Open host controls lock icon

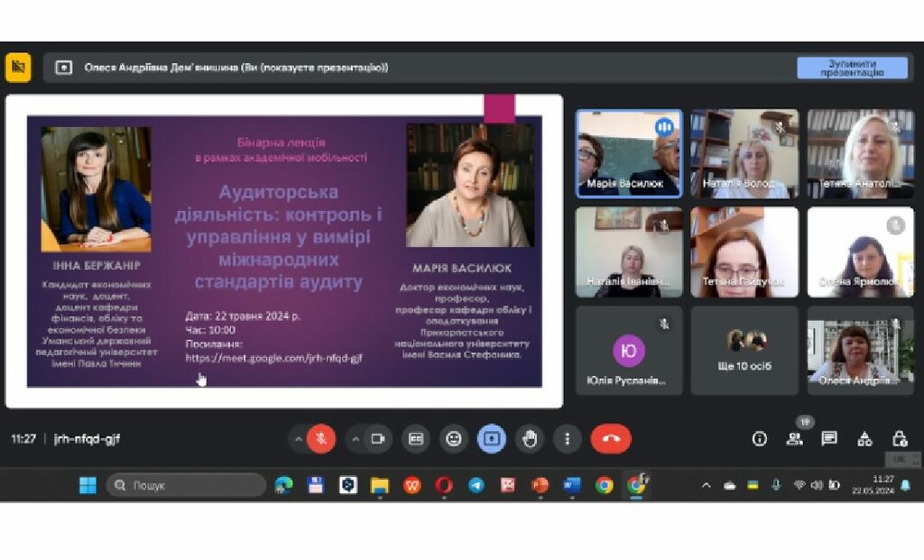(x=899, y=439)
